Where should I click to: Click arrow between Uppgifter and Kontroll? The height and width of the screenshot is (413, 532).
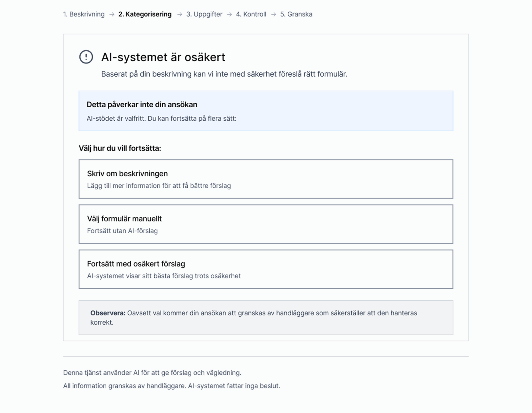point(229,14)
